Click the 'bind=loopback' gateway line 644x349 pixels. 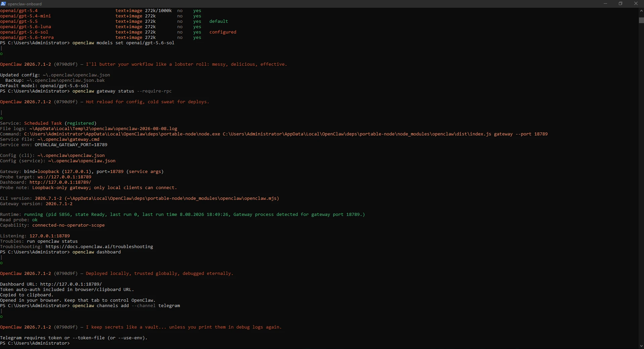(82, 172)
